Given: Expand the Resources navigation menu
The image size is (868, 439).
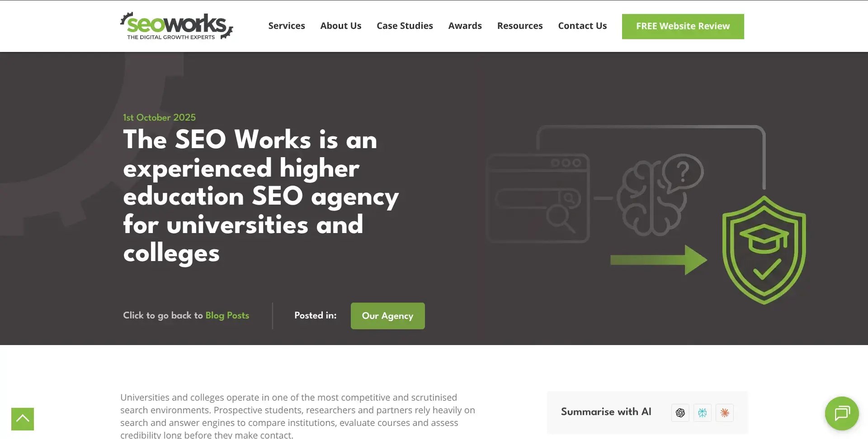Looking at the screenshot, I should click(519, 26).
